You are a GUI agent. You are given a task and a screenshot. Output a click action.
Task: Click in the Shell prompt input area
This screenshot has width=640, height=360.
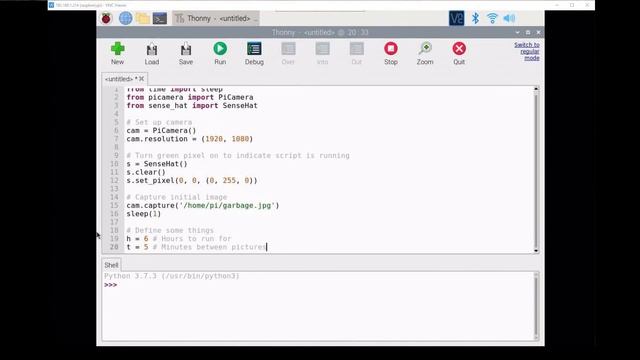click(x=318, y=285)
